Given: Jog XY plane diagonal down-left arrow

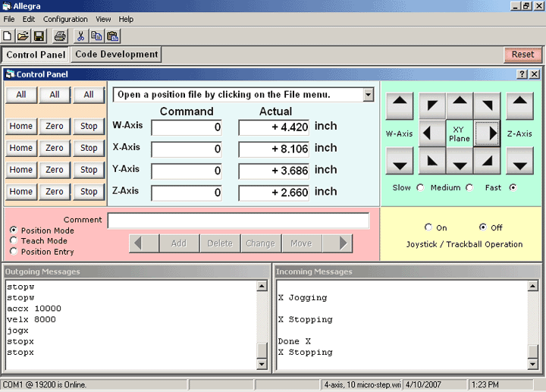Looking at the screenshot, I should coord(432,161).
